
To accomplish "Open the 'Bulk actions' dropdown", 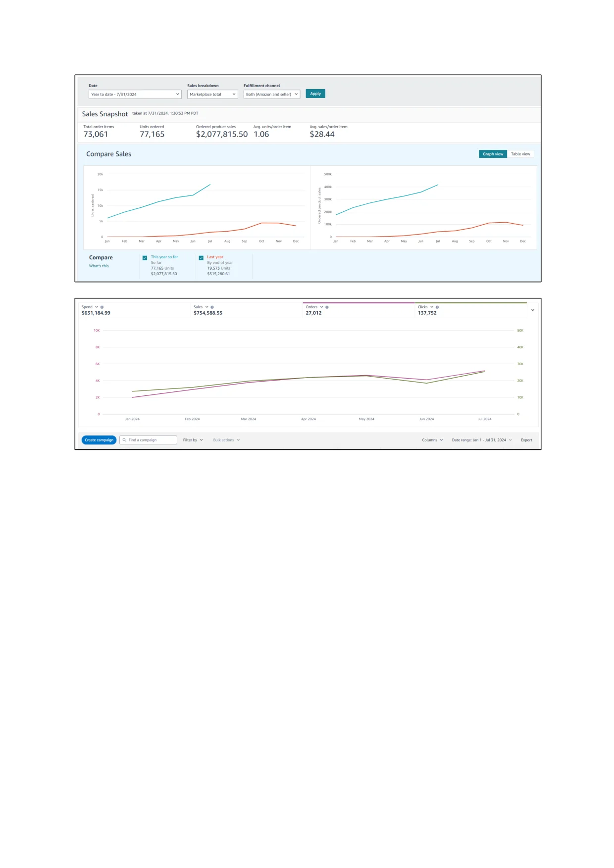I will tap(226, 440).
